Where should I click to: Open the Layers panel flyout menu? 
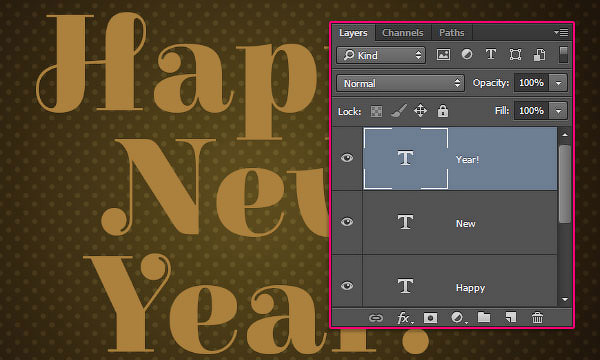click(561, 33)
